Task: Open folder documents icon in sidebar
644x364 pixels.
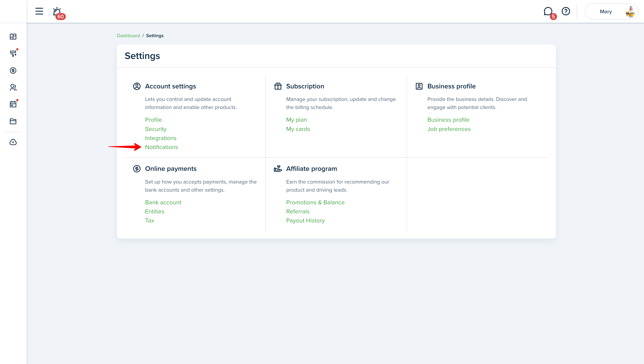Action: [13, 121]
